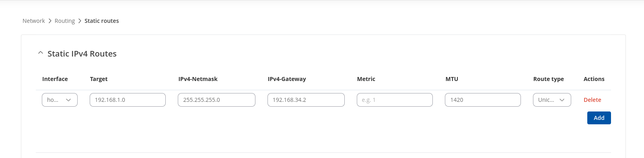Viewport: 644px width, 158px height.
Task: Click the blue Add button
Action: (x=599, y=118)
